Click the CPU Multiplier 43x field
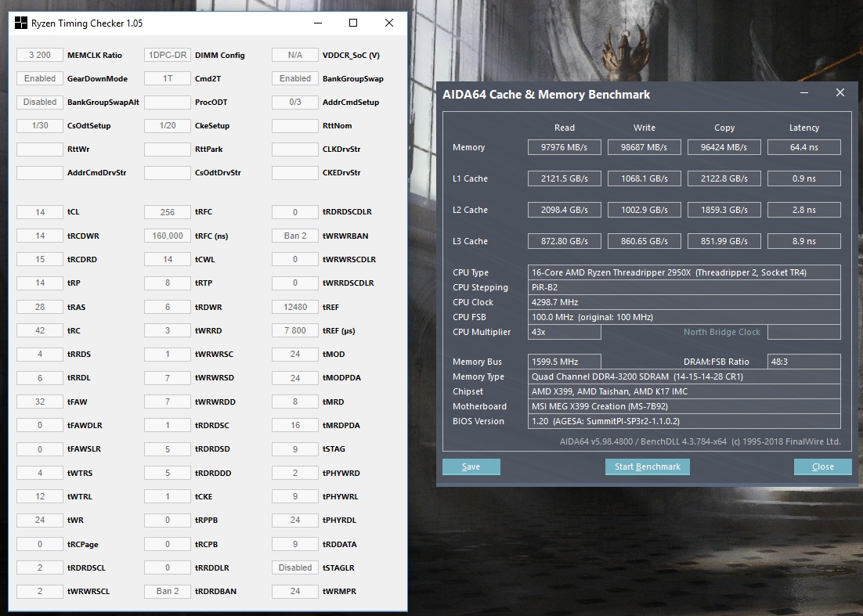The height and width of the screenshot is (616, 863). pyautogui.click(x=564, y=332)
